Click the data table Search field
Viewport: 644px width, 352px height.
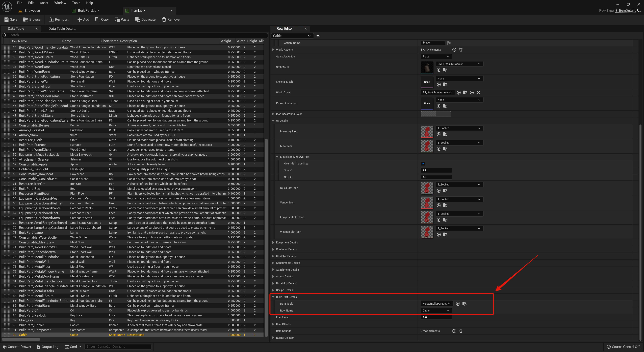pos(135,35)
